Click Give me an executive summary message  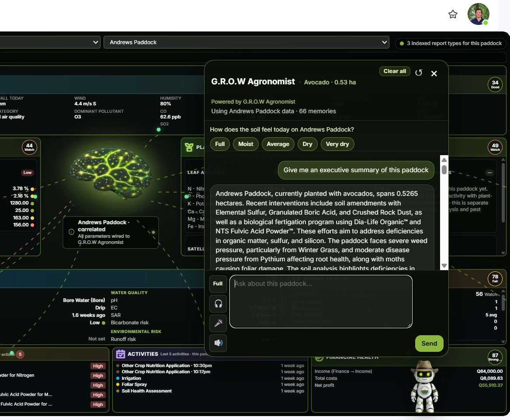[x=356, y=170]
